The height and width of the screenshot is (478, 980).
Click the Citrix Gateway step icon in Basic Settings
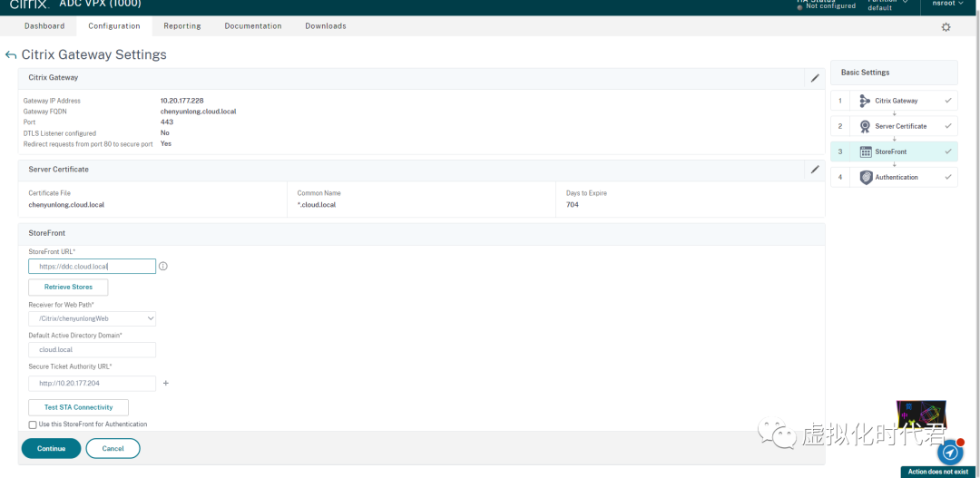point(865,101)
